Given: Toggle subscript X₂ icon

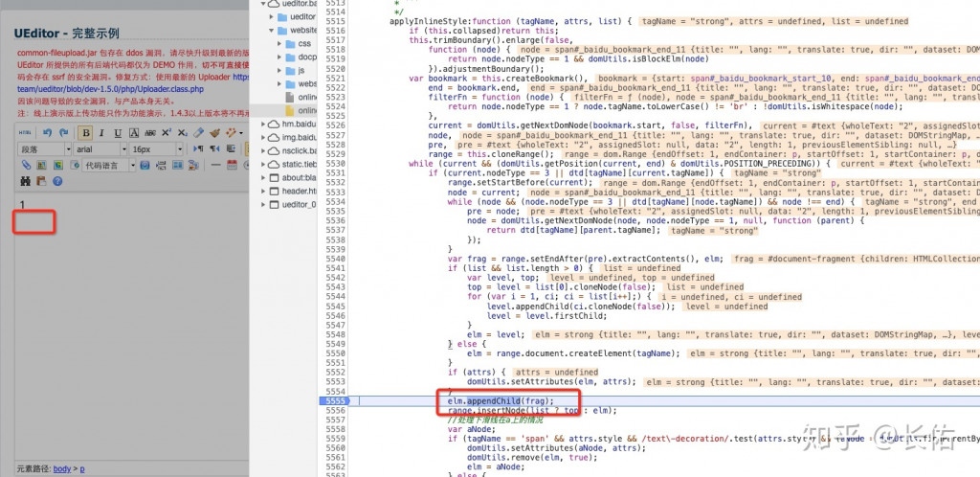Looking at the screenshot, I should click(x=183, y=132).
